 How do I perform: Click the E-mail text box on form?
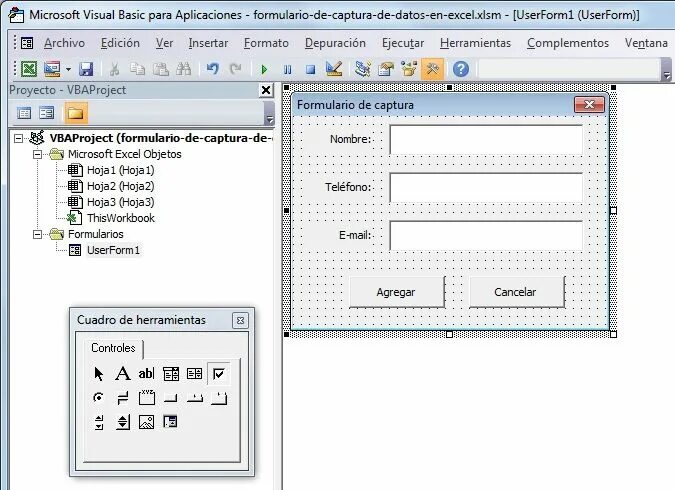[x=486, y=236]
